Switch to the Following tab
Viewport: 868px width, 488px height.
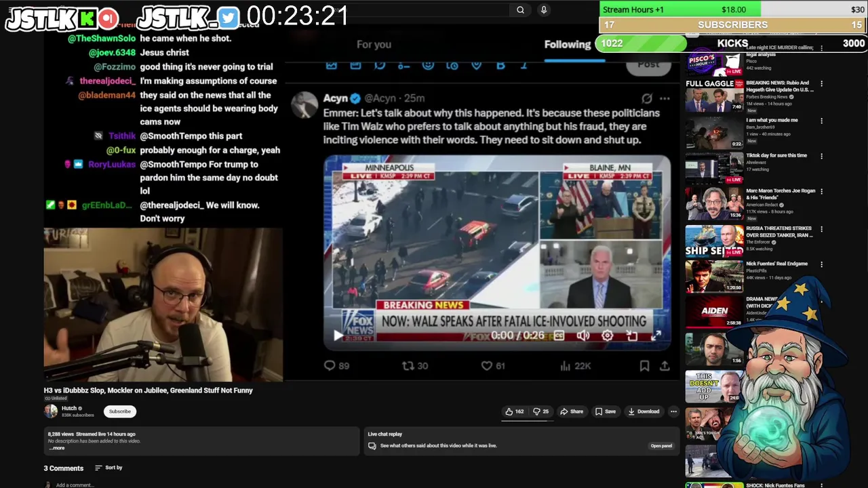[568, 44]
